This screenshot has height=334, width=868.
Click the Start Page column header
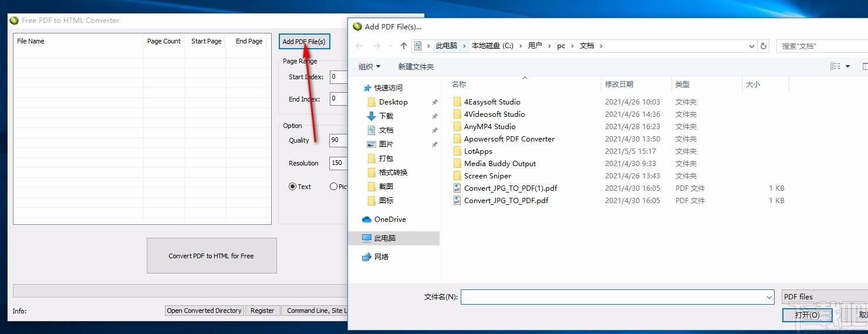(x=206, y=41)
